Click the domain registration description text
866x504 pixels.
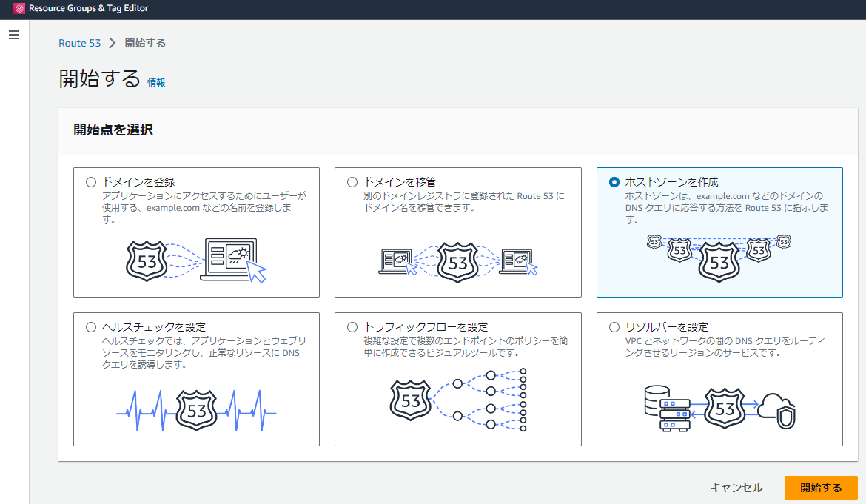coord(204,207)
